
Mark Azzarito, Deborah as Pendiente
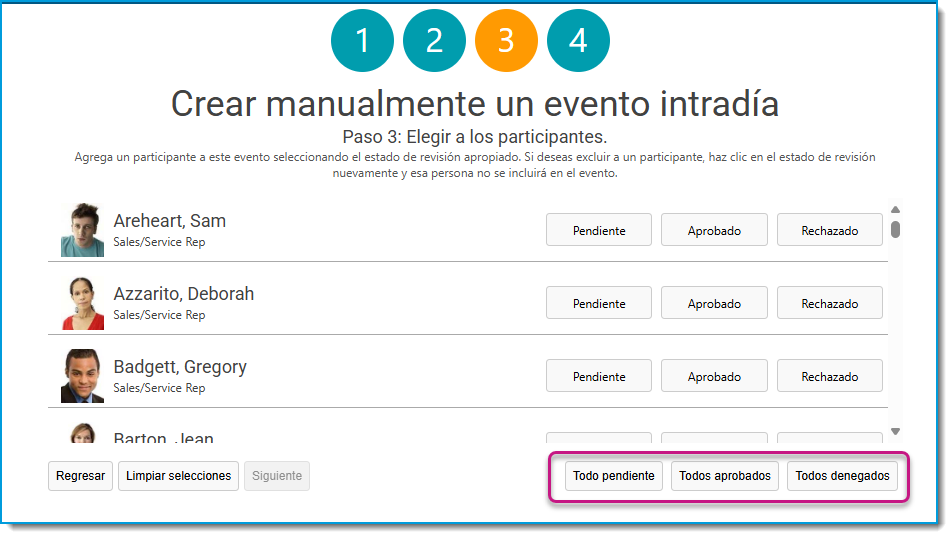(599, 302)
